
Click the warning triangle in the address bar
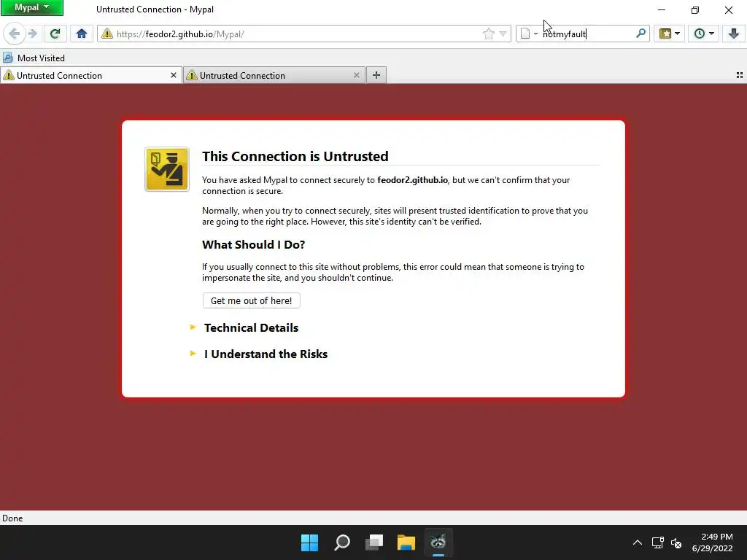107,34
